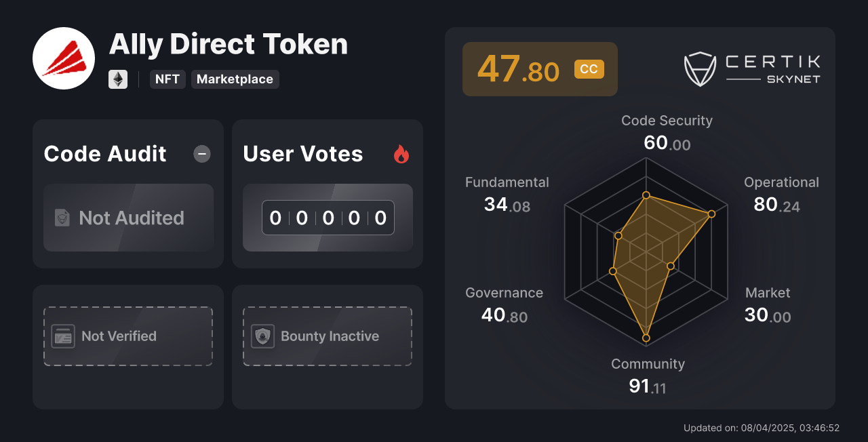
Task: Click the CertiK Skynet shield logo
Action: coord(701,69)
